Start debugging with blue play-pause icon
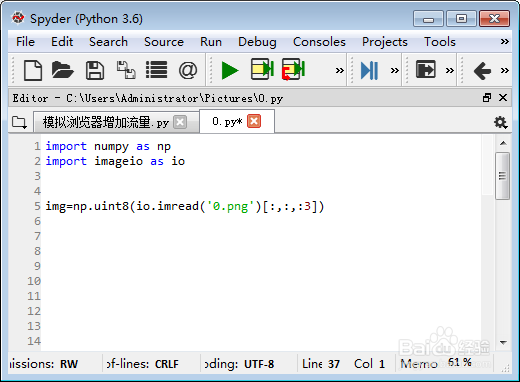520x382 pixels. (x=369, y=70)
